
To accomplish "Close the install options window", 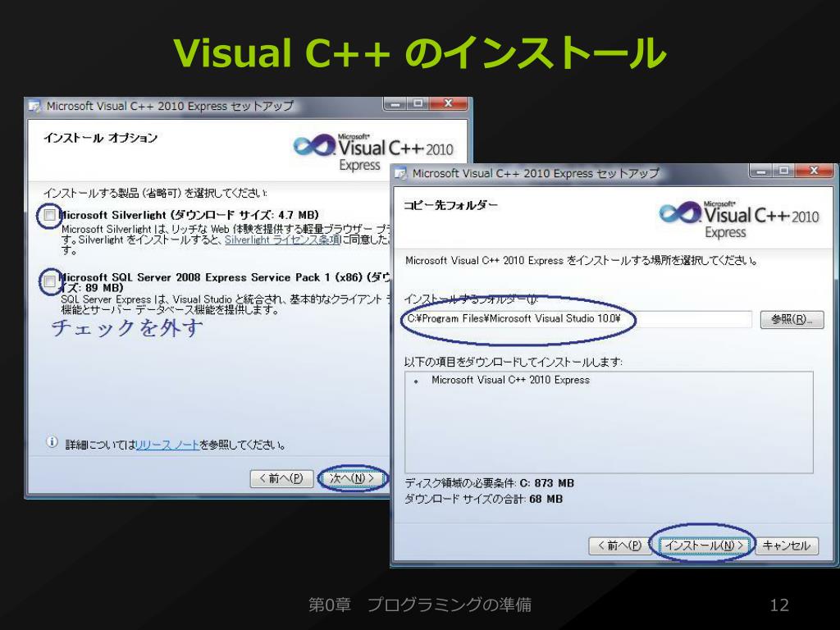I will [x=449, y=103].
